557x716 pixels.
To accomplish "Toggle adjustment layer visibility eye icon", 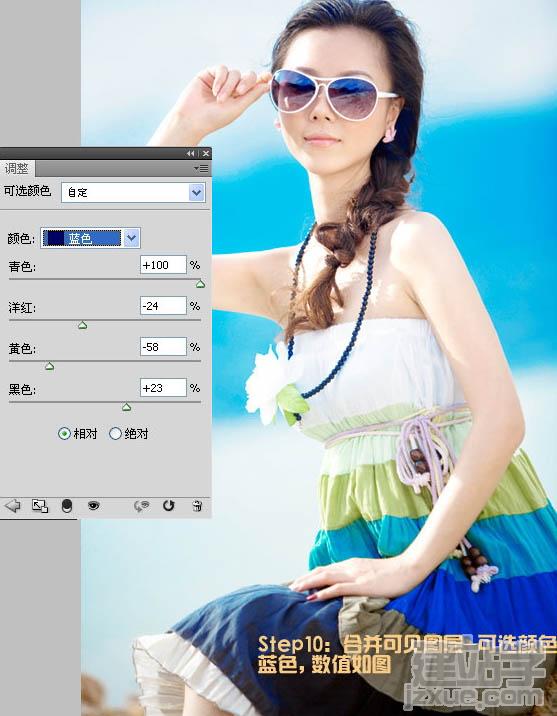I will click(94, 505).
